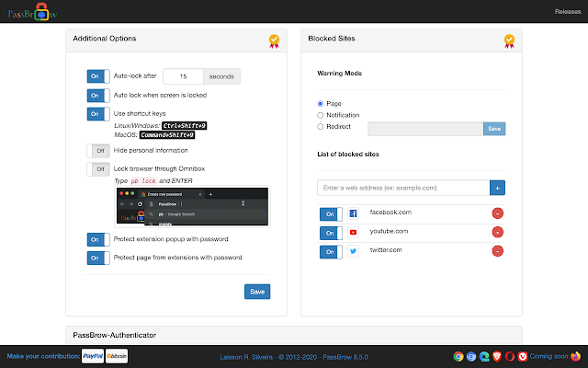This screenshot has width=588, height=368.
Task: Select the Page warning mode radio
Action: (x=321, y=104)
